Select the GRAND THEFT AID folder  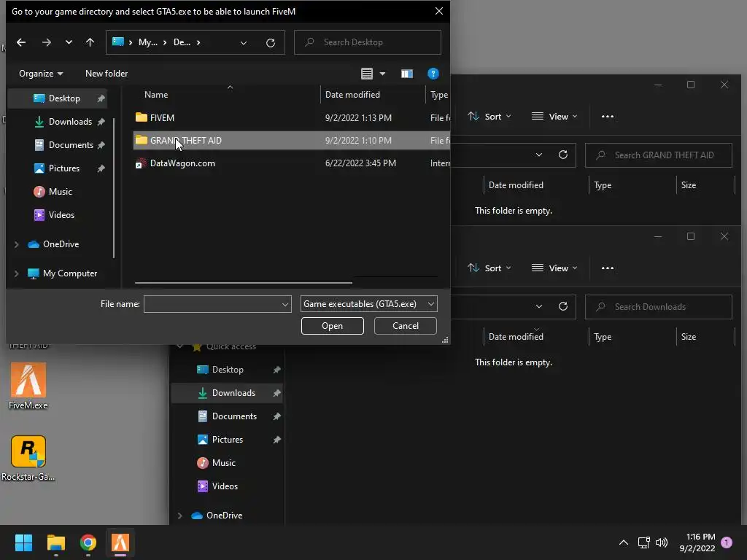pyautogui.click(x=292, y=141)
